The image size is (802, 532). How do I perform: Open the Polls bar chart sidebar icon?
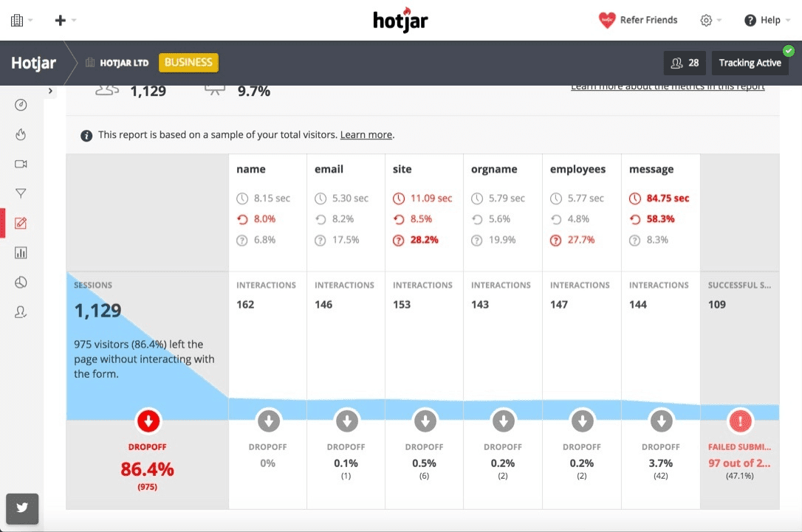coord(21,252)
